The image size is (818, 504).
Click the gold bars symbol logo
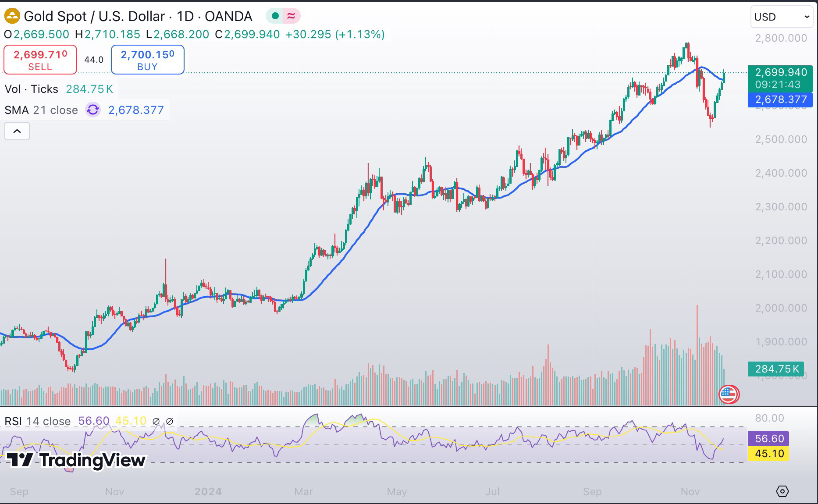coord(12,17)
